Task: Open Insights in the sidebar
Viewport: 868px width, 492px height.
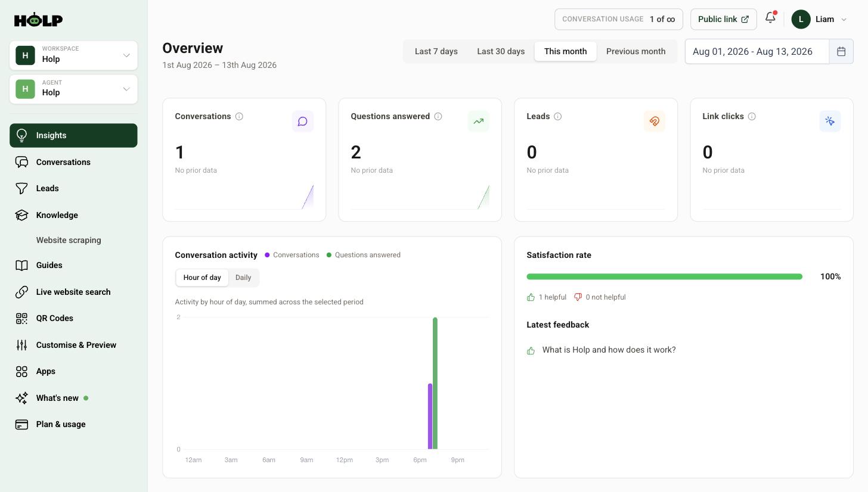Action: coord(73,135)
